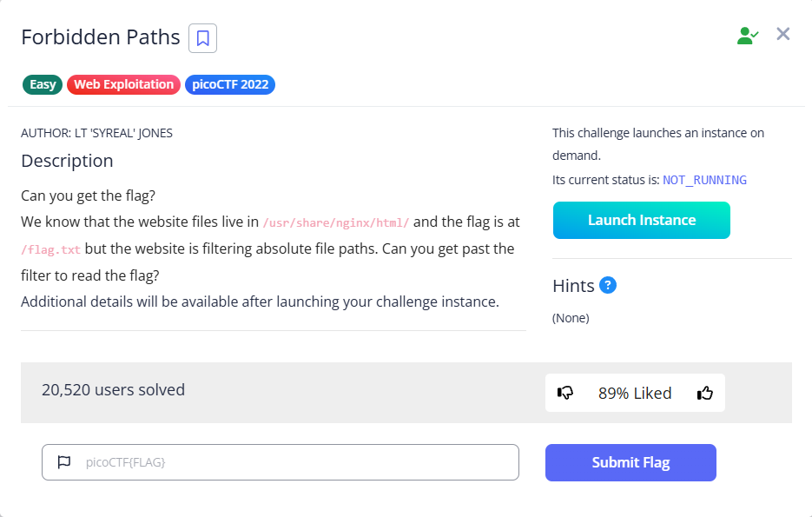This screenshot has height=517, width=812.
Task: Select the picoCTF 2022 event tag
Action: click(230, 84)
